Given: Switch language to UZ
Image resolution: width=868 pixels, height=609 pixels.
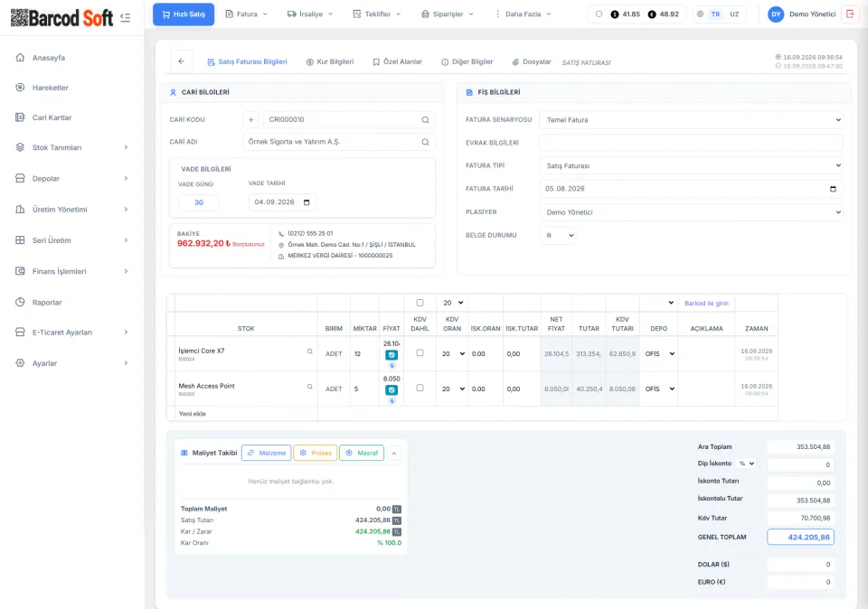Looking at the screenshot, I should pos(734,14).
